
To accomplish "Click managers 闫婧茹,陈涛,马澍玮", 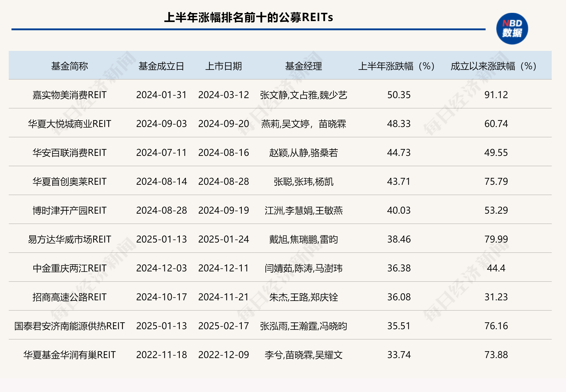I will pyautogui.click(x=303, y=268).
